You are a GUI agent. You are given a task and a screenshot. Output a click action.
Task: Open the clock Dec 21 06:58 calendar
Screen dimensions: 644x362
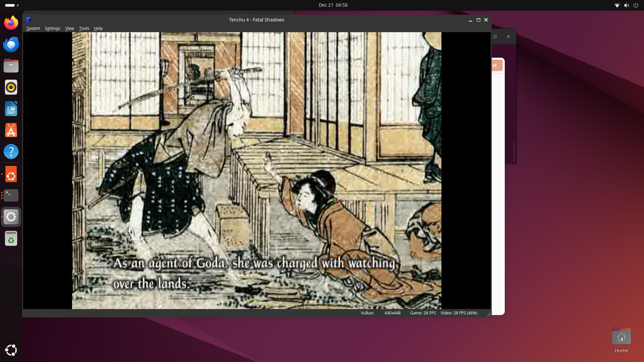point(333,5)
